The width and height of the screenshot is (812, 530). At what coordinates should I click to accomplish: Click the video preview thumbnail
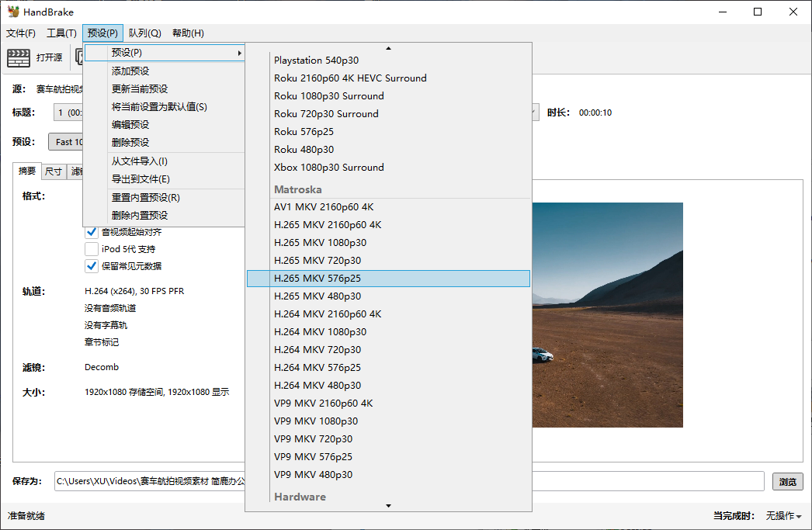[609, 315]
